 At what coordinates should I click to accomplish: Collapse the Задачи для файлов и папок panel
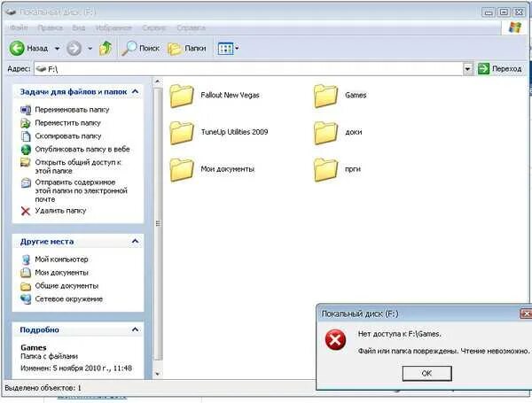click(135, 91)
